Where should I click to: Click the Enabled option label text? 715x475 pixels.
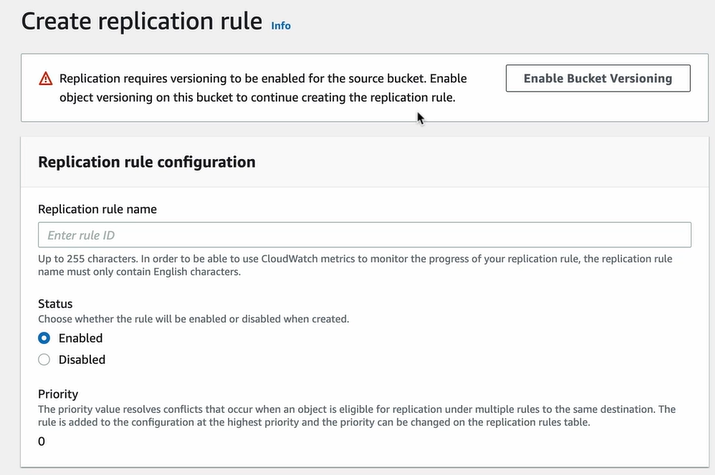[81, 338]
